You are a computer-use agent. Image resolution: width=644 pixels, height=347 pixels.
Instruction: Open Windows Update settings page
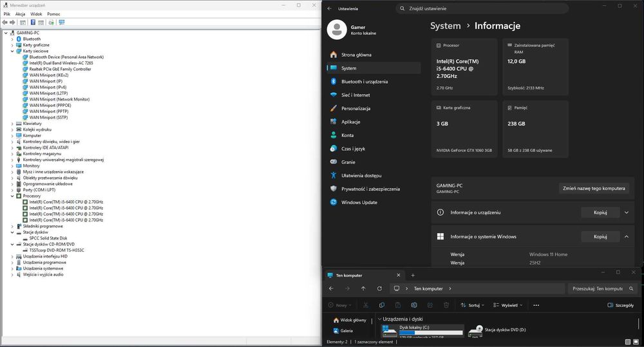point(374,202)
